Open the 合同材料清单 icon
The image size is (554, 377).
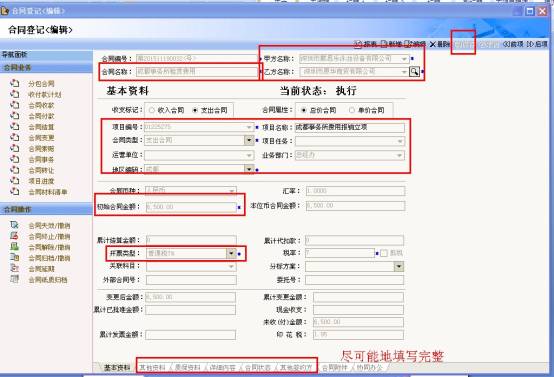[x=14, y=192]
